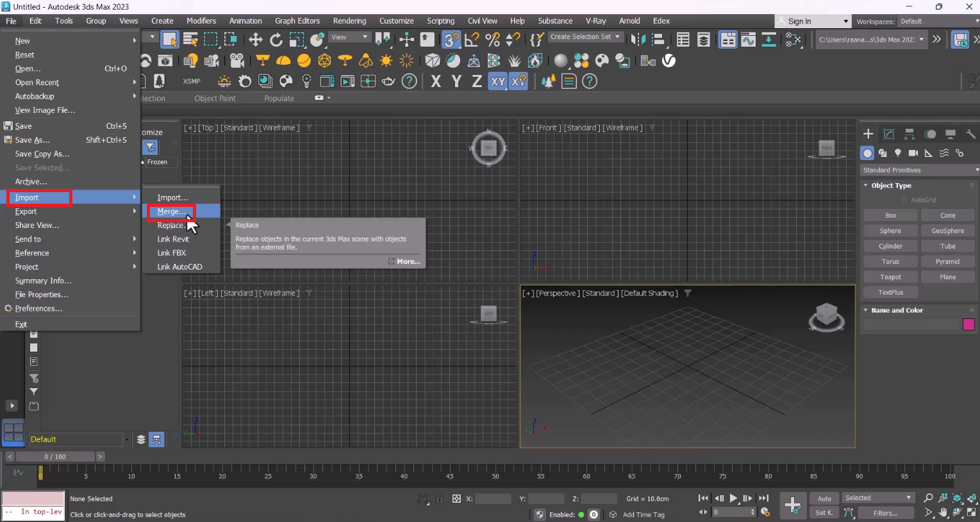980x522 pixels.
Task: Click the Mirror tool icon
Action: 638,40
